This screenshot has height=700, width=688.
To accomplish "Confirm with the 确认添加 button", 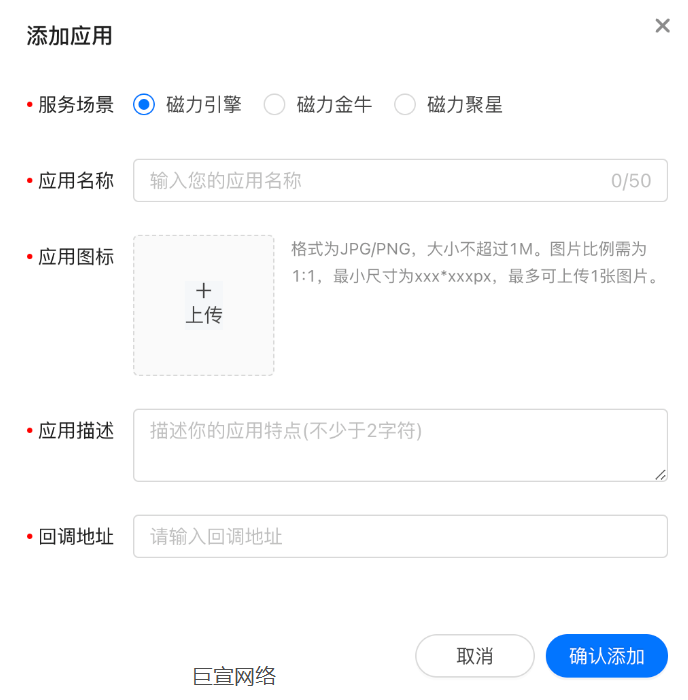I will (x=606, y=656).
